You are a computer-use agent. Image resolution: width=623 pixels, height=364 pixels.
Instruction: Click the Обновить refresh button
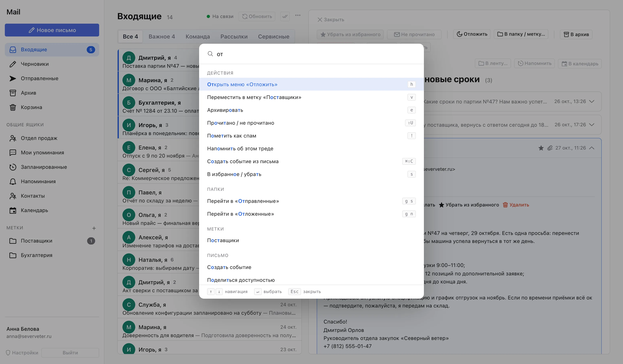(257, 16)
